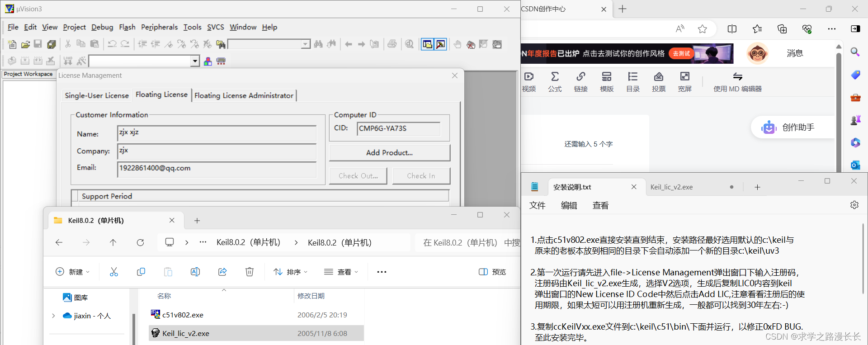Screen dimensions: 868x345
Task: Click the Check Out... button
Action: 358,176
